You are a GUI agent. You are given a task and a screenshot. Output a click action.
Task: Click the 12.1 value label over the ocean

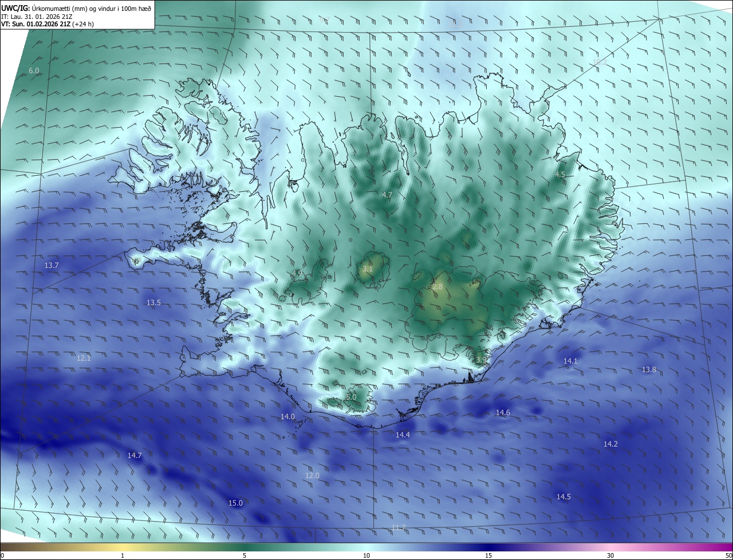point(84,358)
